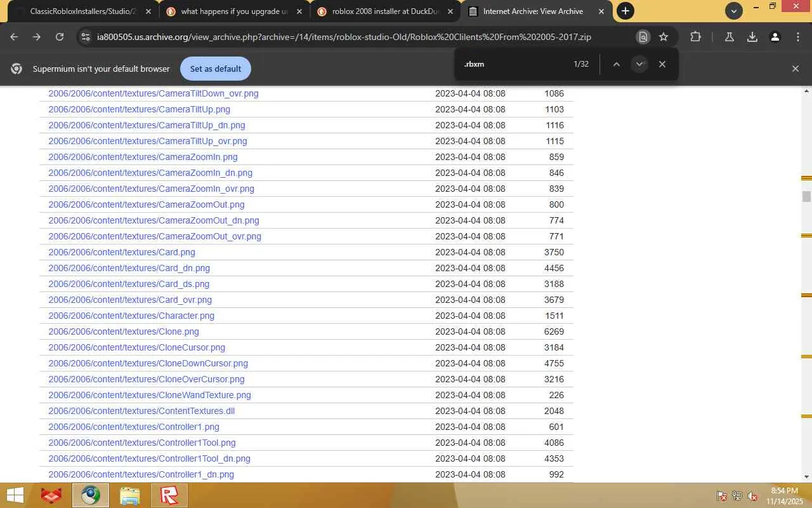Close the Internet Archive: View Archive tab
This screenshot has width=812, height=508.
601,11
